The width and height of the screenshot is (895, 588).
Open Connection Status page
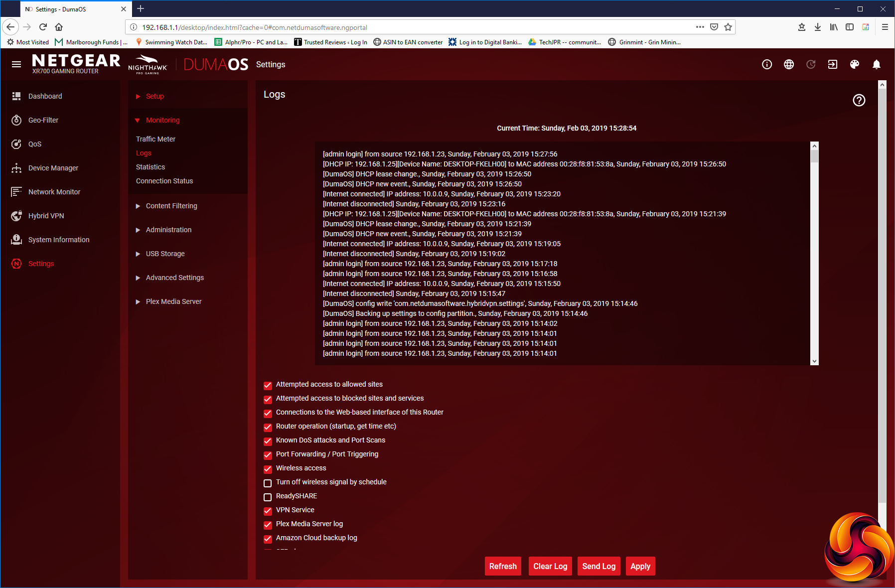coord(164,181)
